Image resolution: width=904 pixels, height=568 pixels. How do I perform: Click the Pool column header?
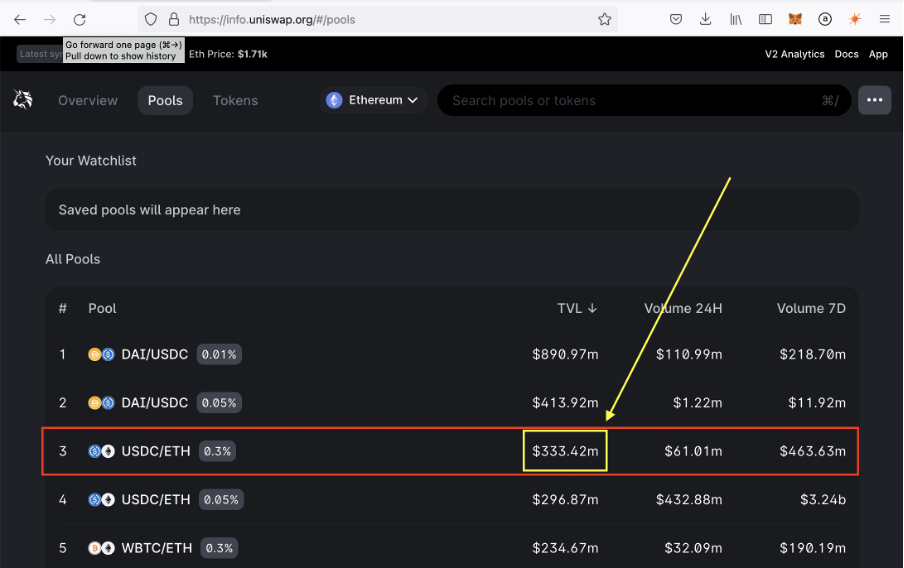pos(102,309)
